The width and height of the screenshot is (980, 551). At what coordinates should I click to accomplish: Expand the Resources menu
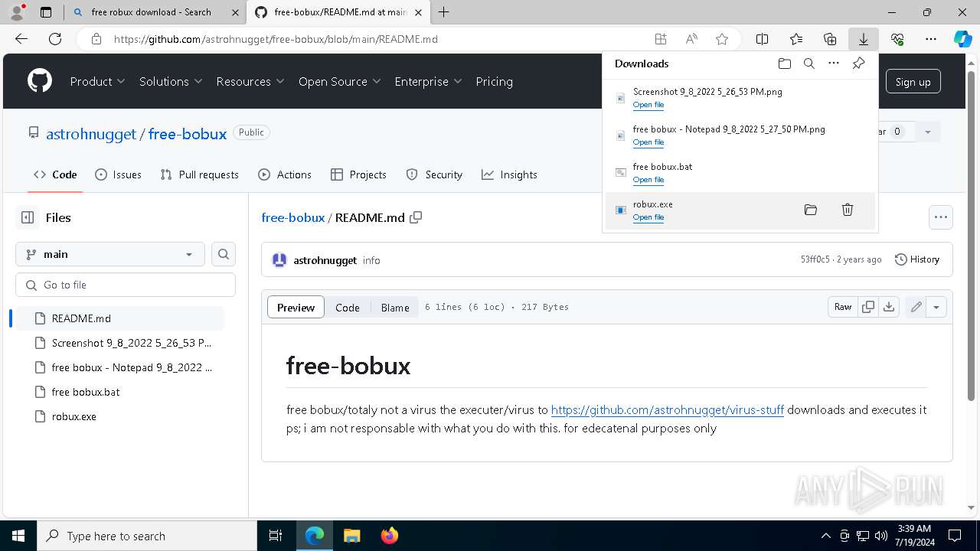(x=250, y=81)
